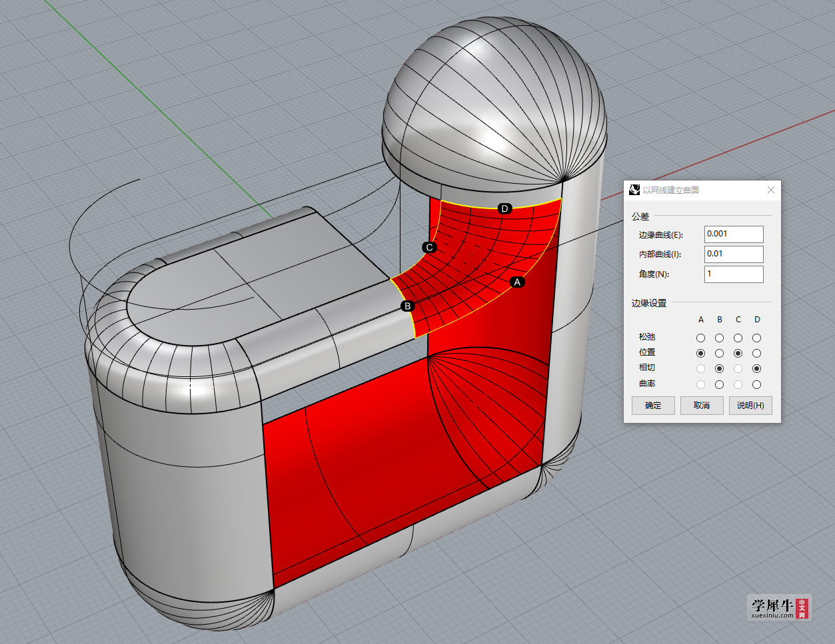Click the 边缘曲线(E) tolerance field
This screenshot has height=644, width=835.
tap(734, 234)
